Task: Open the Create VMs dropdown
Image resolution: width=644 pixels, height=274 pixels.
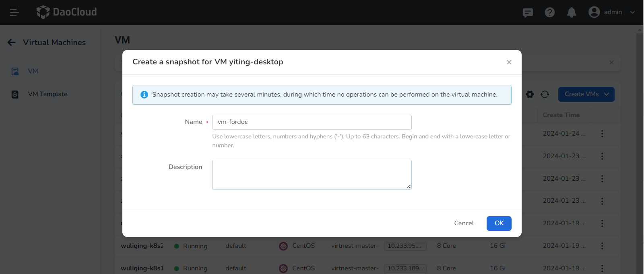Action: click(x=586, y=94)
